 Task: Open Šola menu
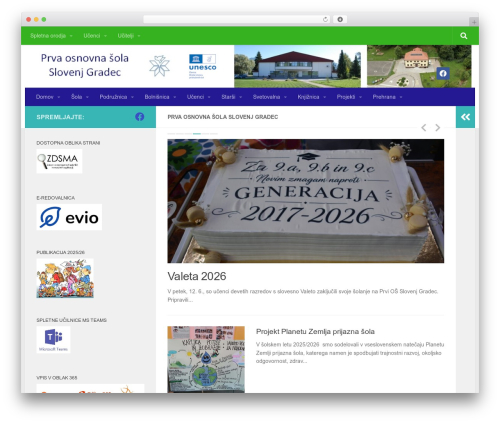80,97
